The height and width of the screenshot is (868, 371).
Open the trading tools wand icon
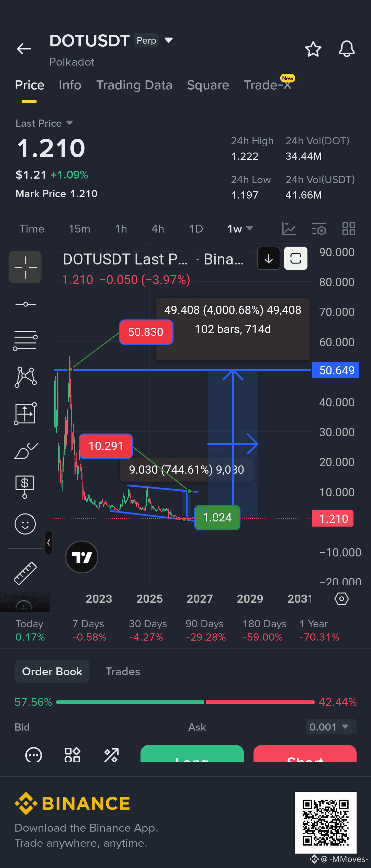pyautogui.click(x=111, y=755)
